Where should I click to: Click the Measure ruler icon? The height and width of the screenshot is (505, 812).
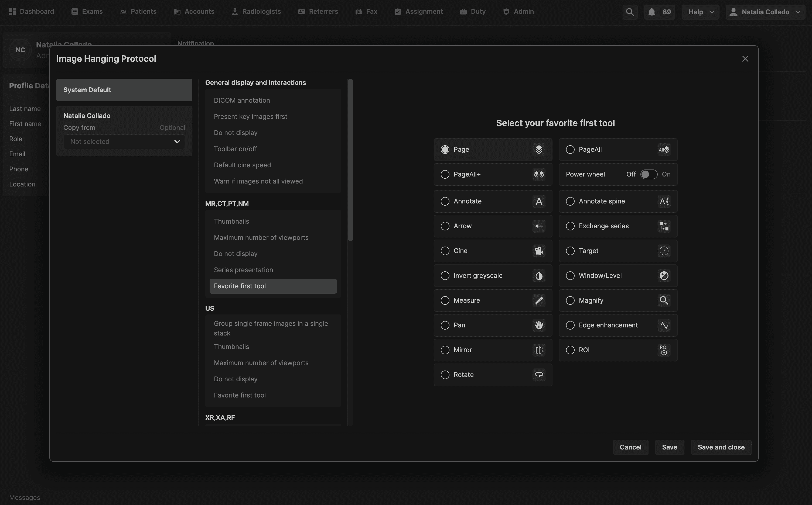[538, 300]
